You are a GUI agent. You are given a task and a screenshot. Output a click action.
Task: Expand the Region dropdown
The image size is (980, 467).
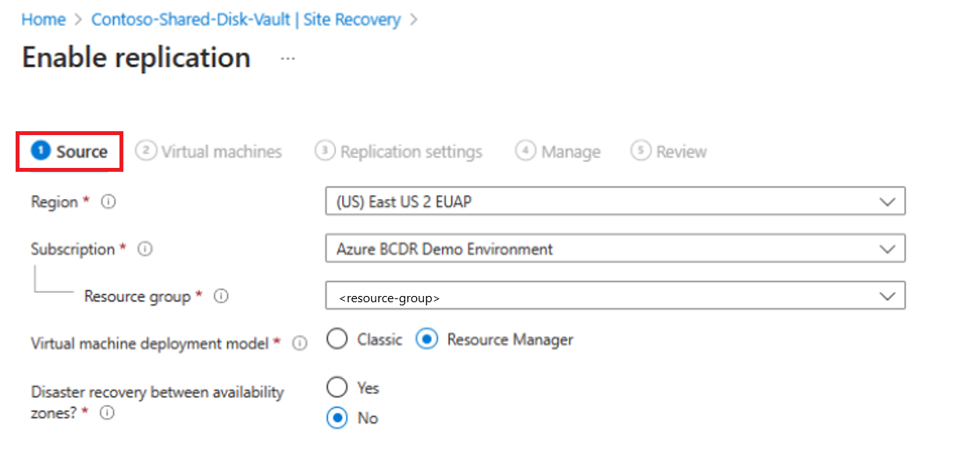pyautogui.click(x=615, y=201)
